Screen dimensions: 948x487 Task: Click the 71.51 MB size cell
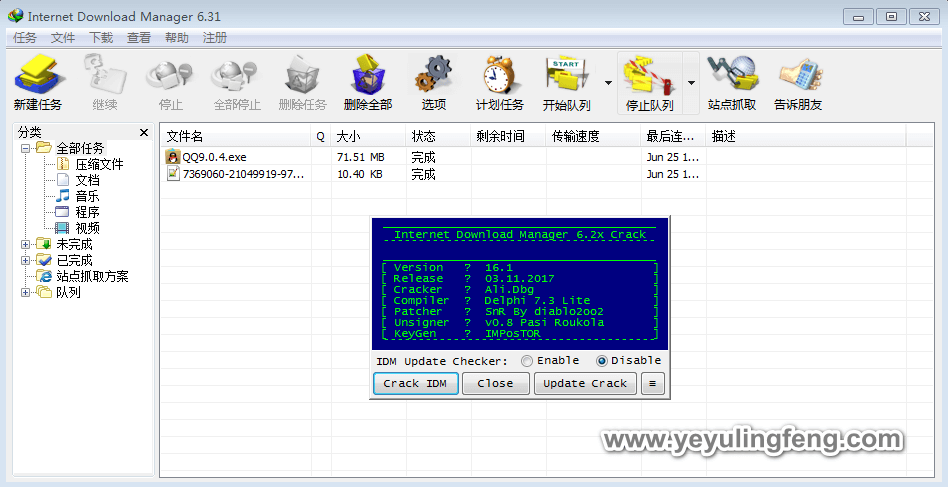(x=361, y=157)
